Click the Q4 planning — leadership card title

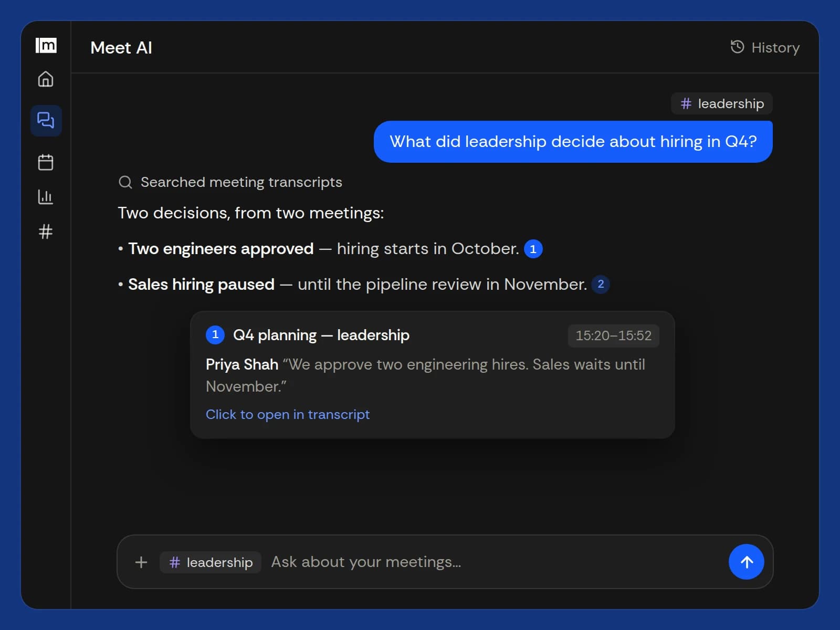click(x=321, y=335)
